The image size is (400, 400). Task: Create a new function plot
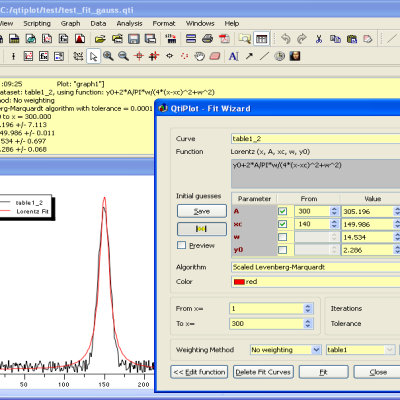63,39
